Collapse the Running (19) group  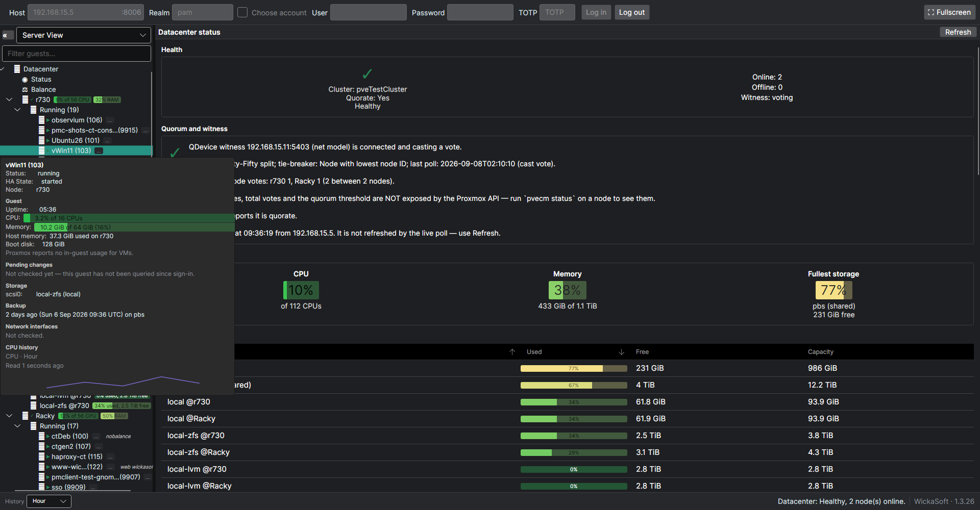(x=17, y=110)
